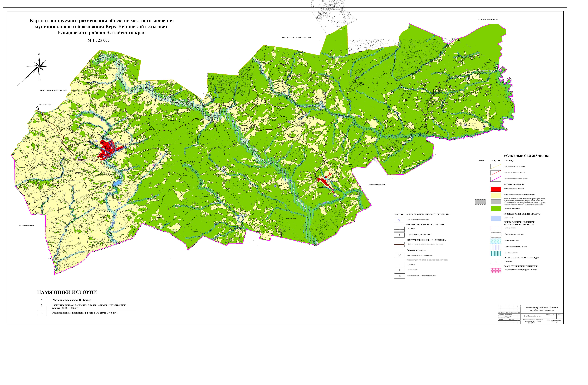
Task: Click the Полезные ископаемые heading
Action: tap(416, 250)
